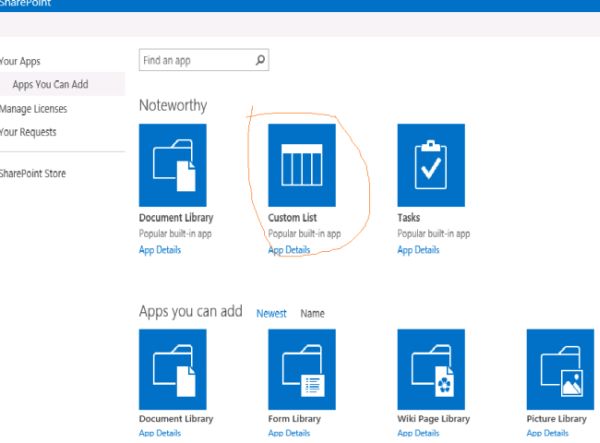Sort apps by Newest
The image size is (600, 443).
(x=271, y=313)
